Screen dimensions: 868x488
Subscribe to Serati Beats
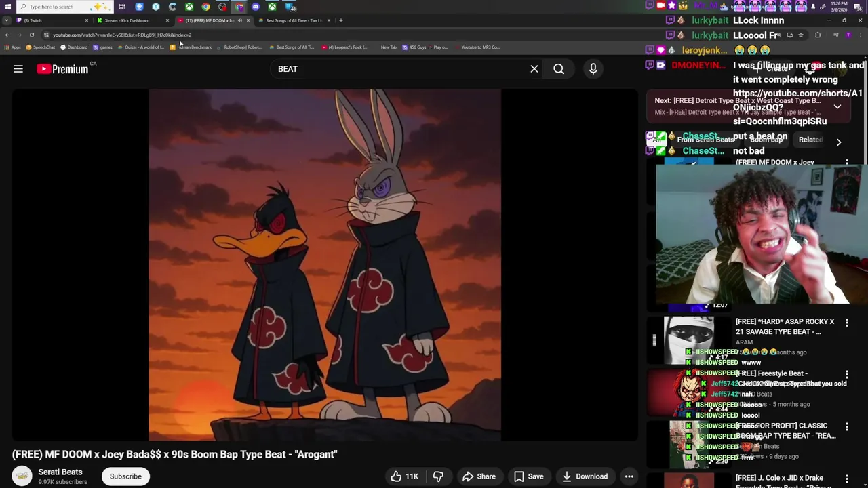[125, 476]
